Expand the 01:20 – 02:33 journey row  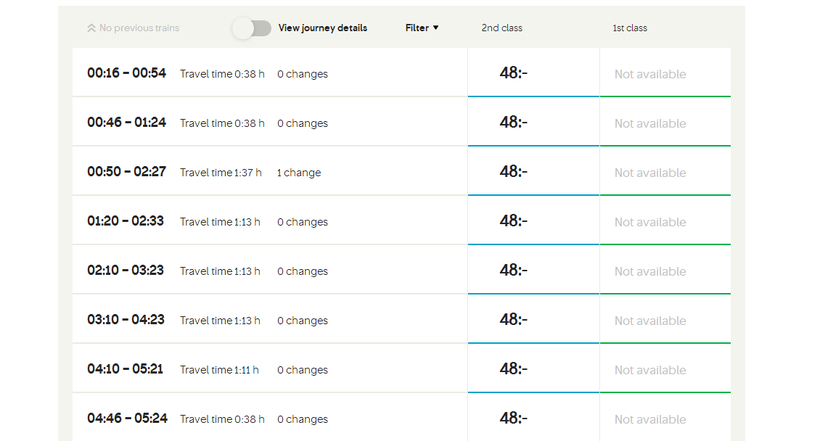(127, 221)
